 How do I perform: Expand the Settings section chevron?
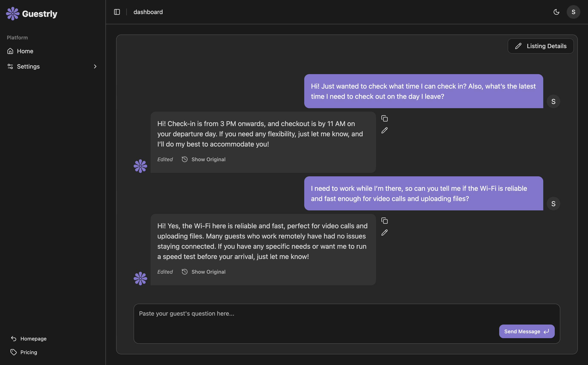coord(95,66)
